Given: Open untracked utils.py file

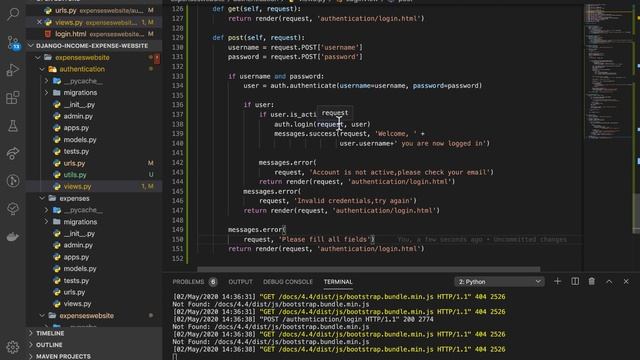Looking at the screenshot, I should [x=94, y=175].
